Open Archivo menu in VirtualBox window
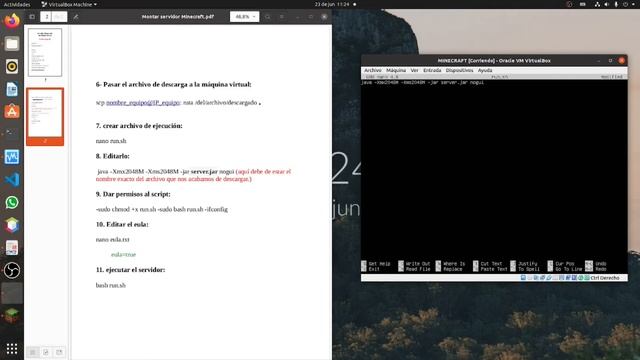640x360 pixels. [373, 70]
